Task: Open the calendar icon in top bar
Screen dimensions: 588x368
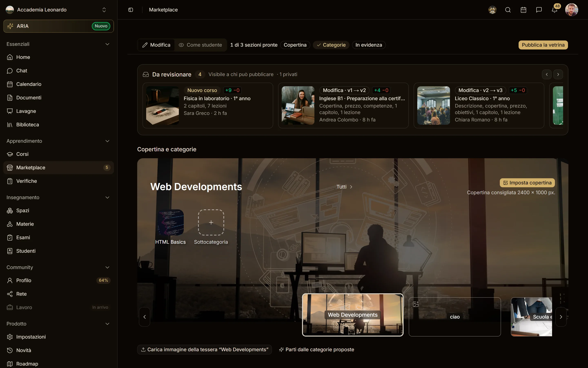Action: 523,10
